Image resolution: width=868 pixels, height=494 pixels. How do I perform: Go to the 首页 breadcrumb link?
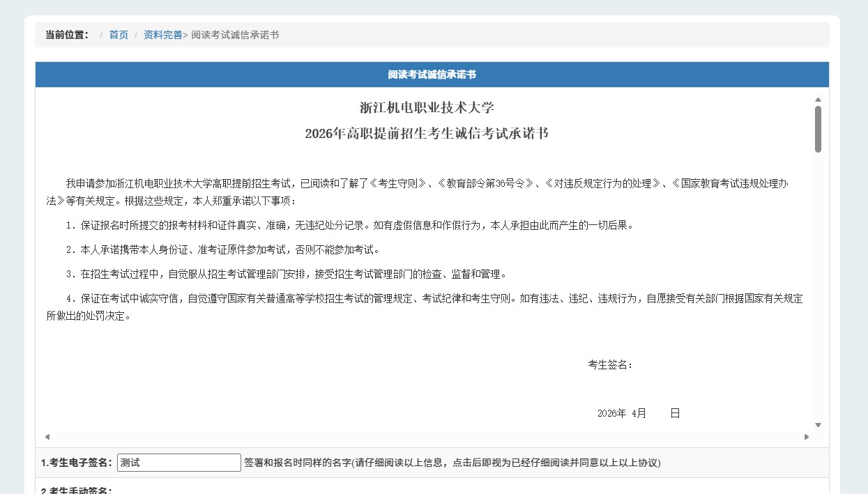119,35
